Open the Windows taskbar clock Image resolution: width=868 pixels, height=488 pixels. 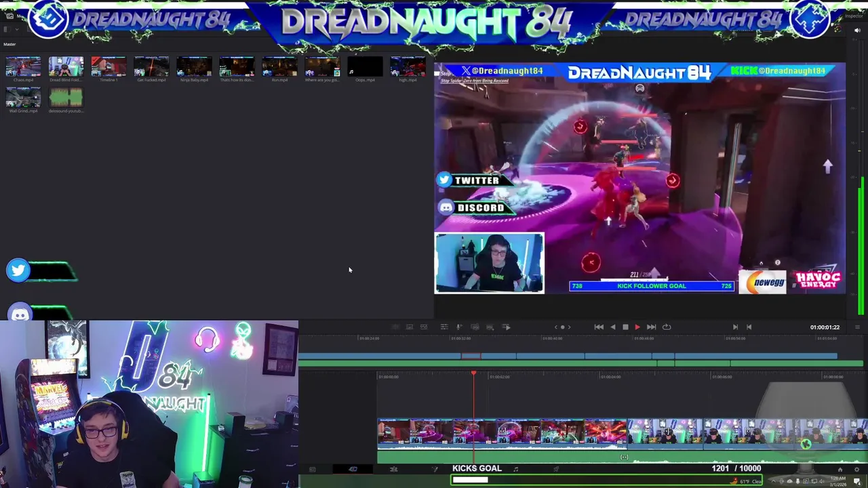(x=837, y=481)
